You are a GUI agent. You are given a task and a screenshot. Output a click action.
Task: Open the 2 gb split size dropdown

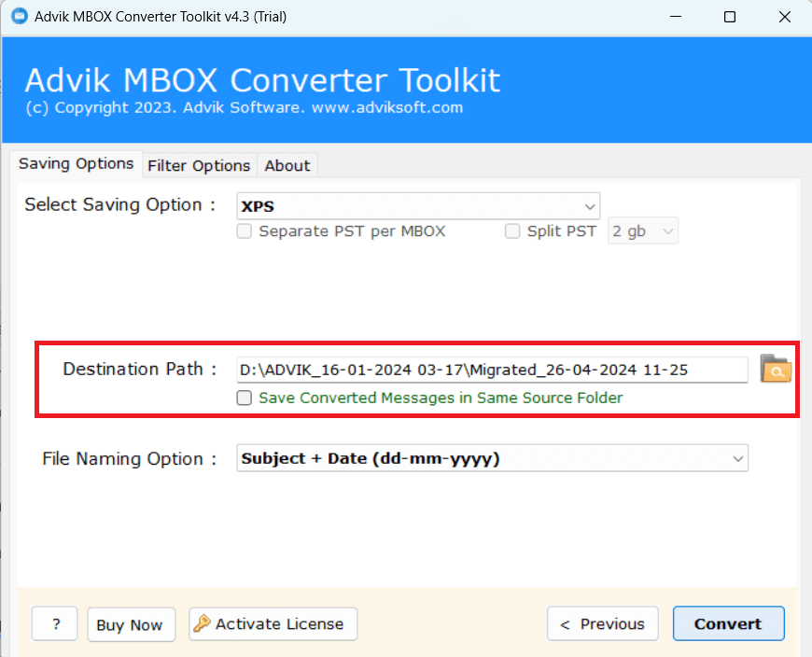coord(643,231)
